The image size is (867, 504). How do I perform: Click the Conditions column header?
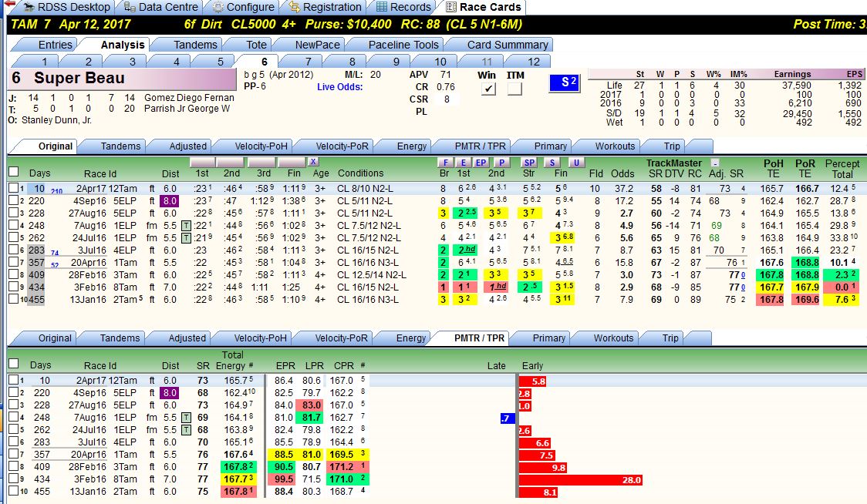(360, 173)
